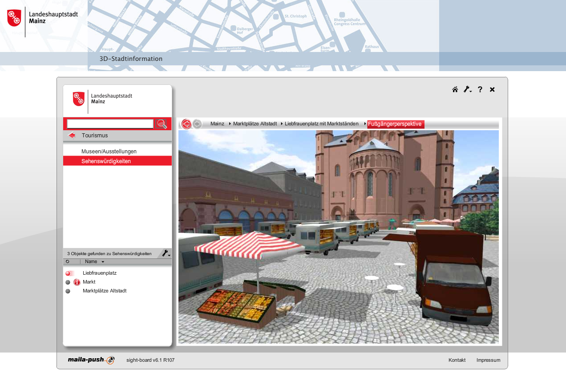The width and height of the screenshot is (566, 392).
Task: Go back with the red arrow beside Tourismus
Action: [72, 136]
